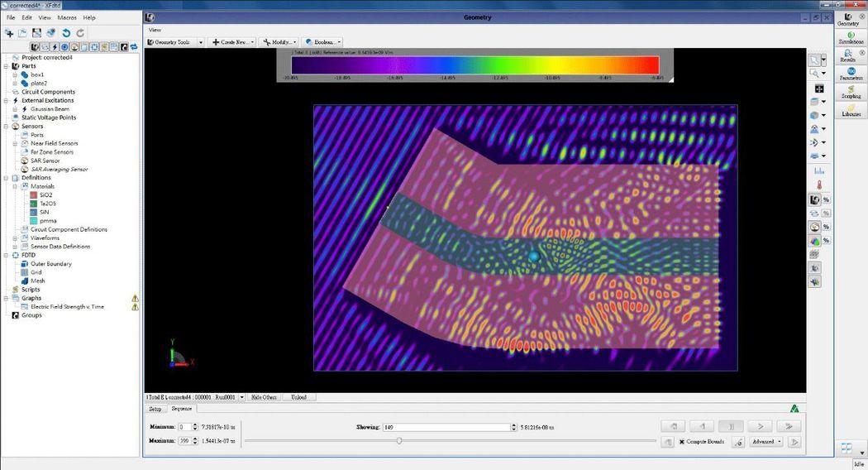Click the pause playback button
The width and height of the screenshot is (868, 470).
[731, 426]
